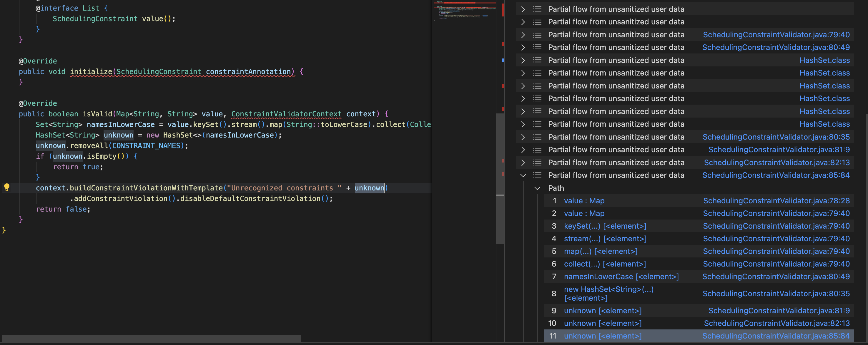Expand the result linking to SchedulingConstraintValidator.java:81:9

523,150
